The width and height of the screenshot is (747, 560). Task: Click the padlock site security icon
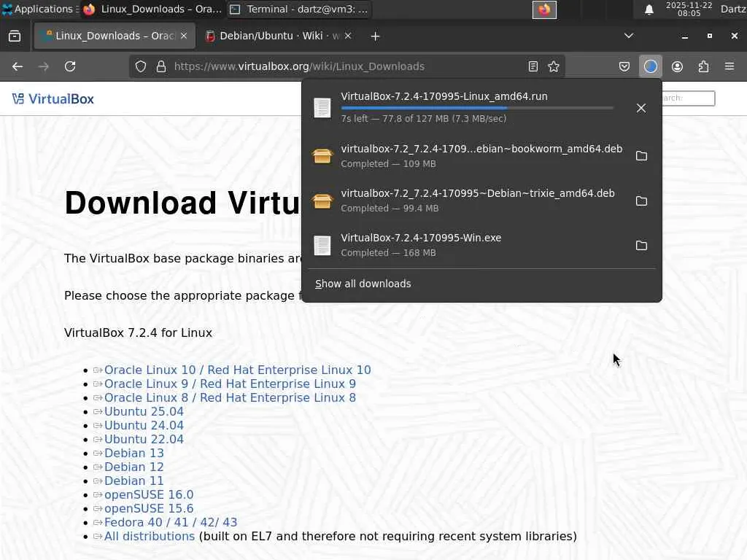click(161, 66)
